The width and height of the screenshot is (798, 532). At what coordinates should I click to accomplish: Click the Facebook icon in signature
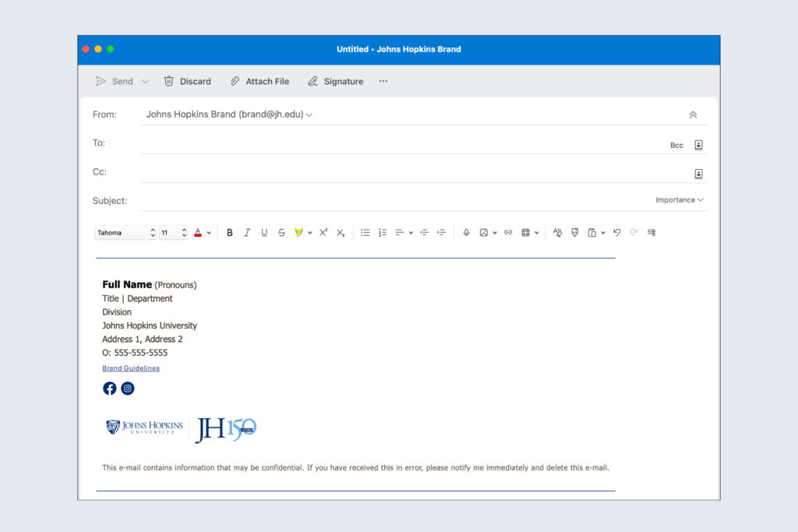point(109,389)
